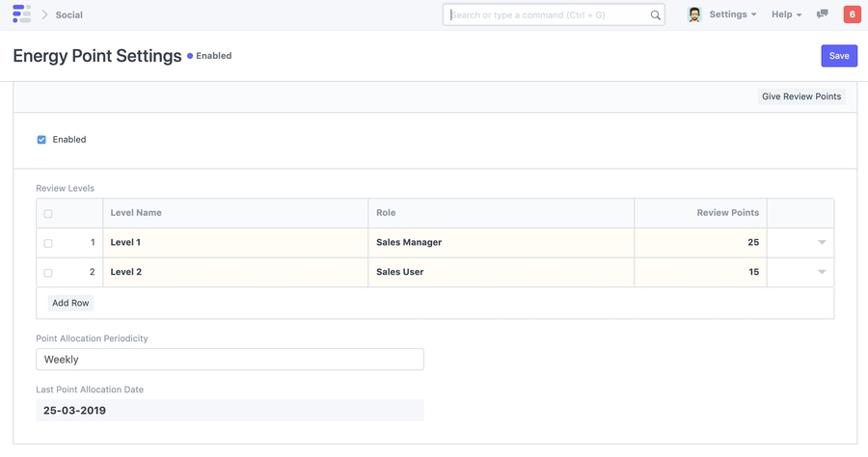Screen dimensions: 868x457
Task: Go to the Social breadcrumb link
Action: [x=69, y=15]
